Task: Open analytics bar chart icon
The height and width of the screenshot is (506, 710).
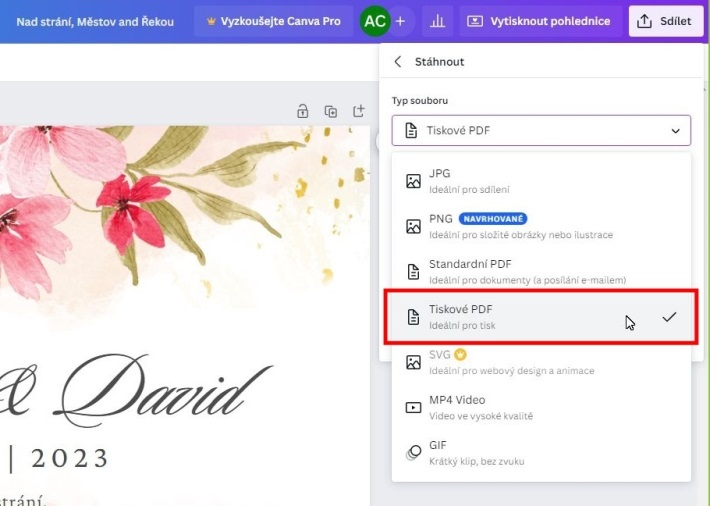Action: [436, 21]
